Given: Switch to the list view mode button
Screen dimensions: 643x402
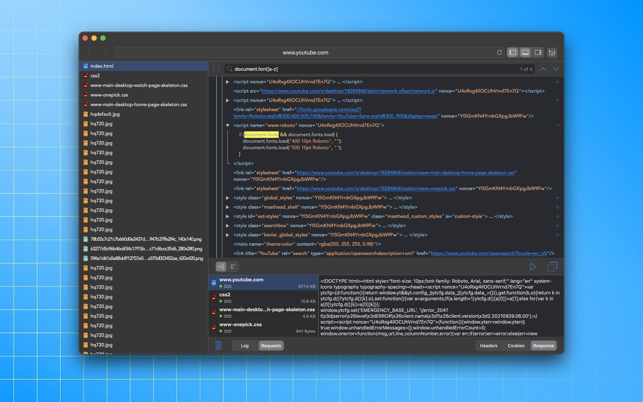Looking at the screenshot, I should click(x=221, y=267).
